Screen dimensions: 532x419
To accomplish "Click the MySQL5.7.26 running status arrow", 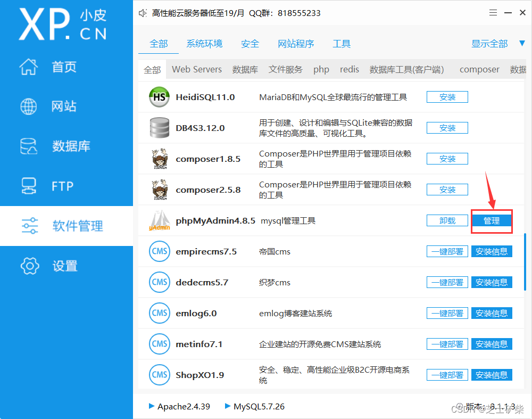I will pyautogui.click(x=228, y=406).
